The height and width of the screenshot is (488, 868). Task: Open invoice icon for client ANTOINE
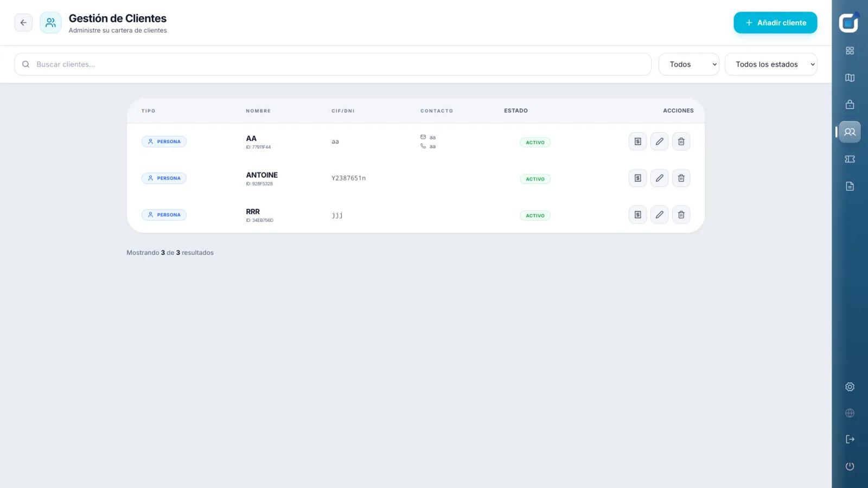(638, 178)
